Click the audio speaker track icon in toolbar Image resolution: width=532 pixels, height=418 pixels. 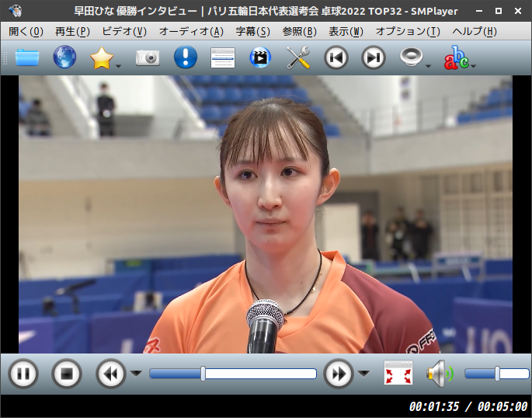pos(411,57)
